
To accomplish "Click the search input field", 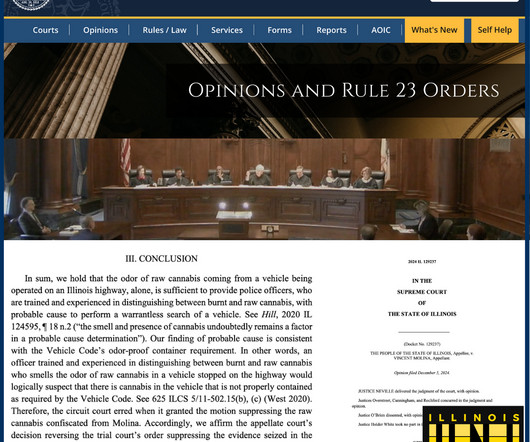I will click(474, 1).
